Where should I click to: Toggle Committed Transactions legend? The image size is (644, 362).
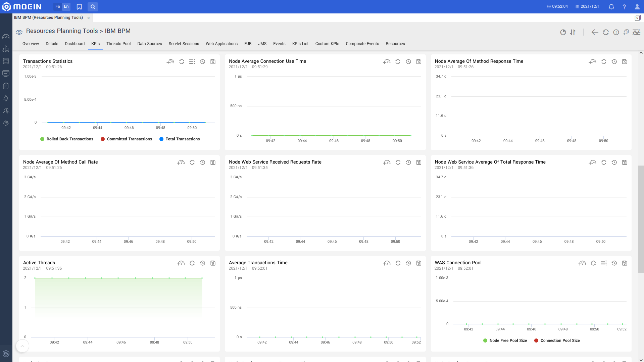click(126, 139)
